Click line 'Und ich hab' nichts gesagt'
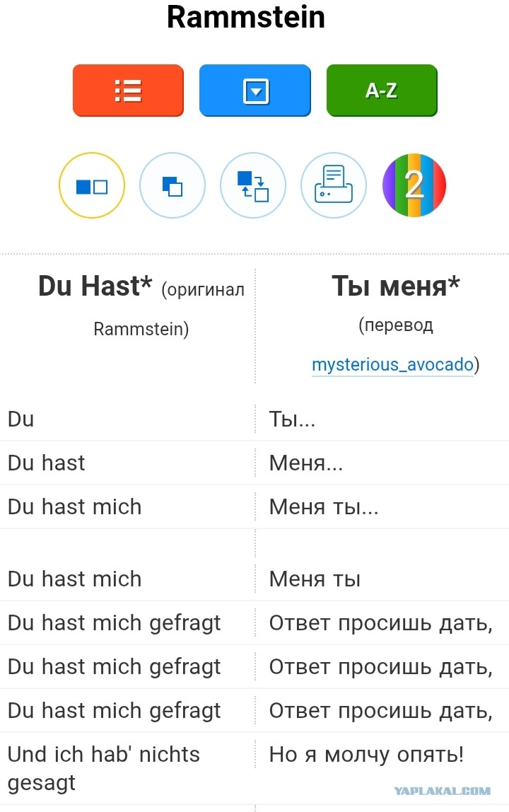Viewport: 509px width, 812px height. 103,768
